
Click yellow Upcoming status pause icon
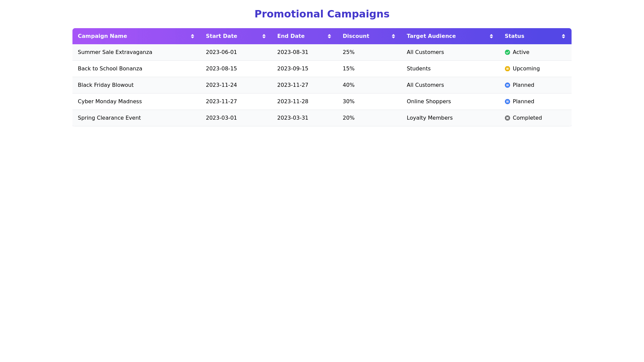[x=507, y=69]
